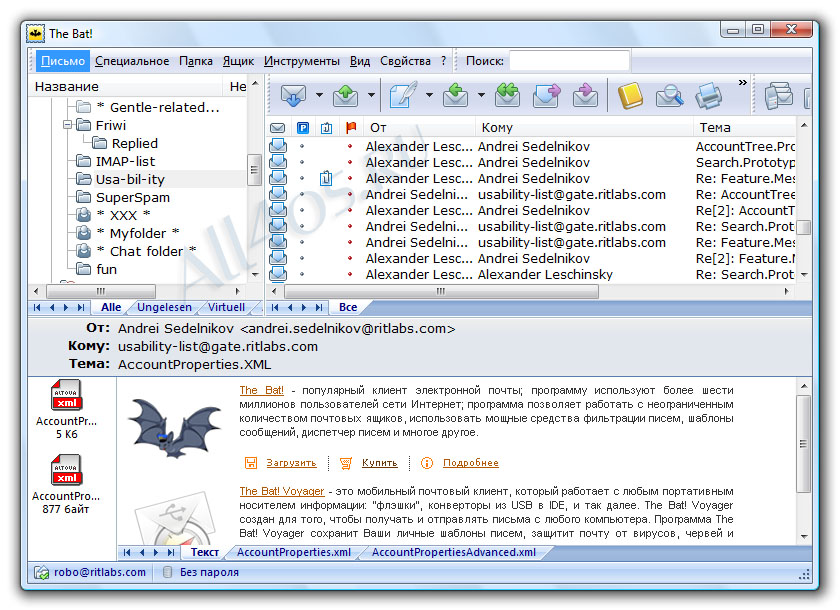Click the redirect message icon
This screenshot has height=610, width=840.
coord(586,95)
